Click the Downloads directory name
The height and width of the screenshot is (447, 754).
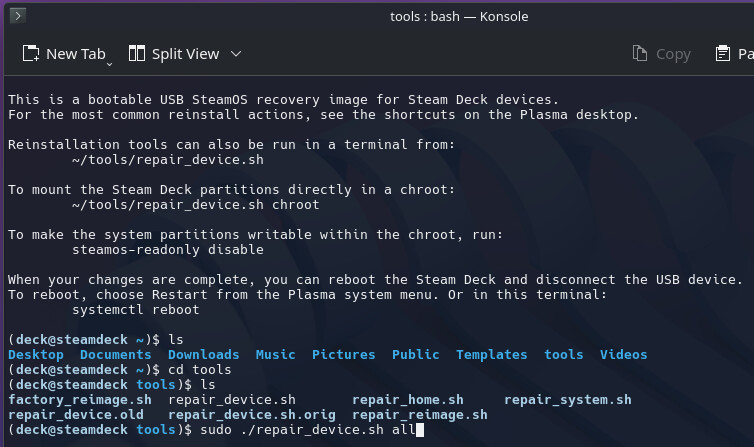(203, 355)
